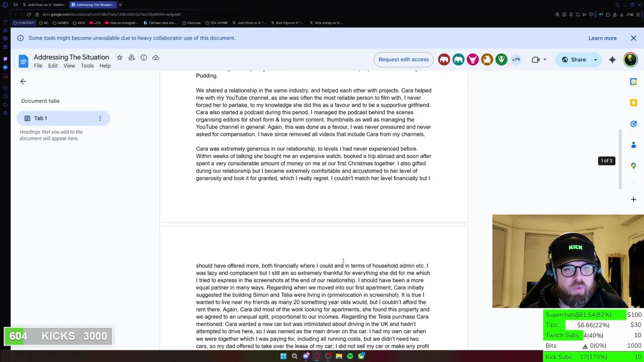644x362 pixels.
Task: Reload the page in the browser
Action: click(29, 15)
